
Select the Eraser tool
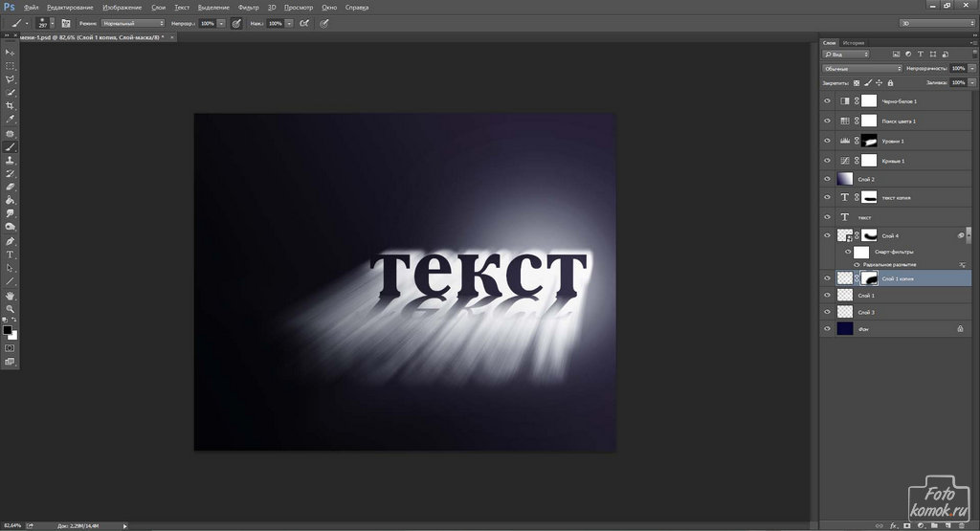pyautogui.click(x=10, y=187)
